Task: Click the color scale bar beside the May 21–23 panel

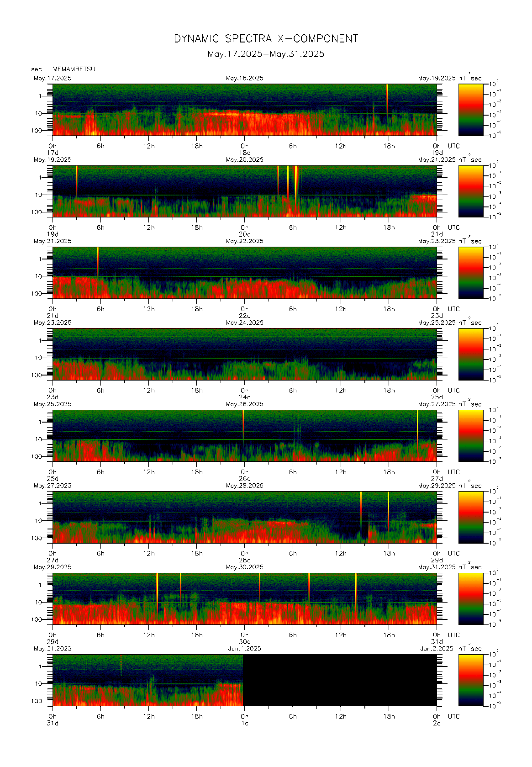Action: pos(471,273)
